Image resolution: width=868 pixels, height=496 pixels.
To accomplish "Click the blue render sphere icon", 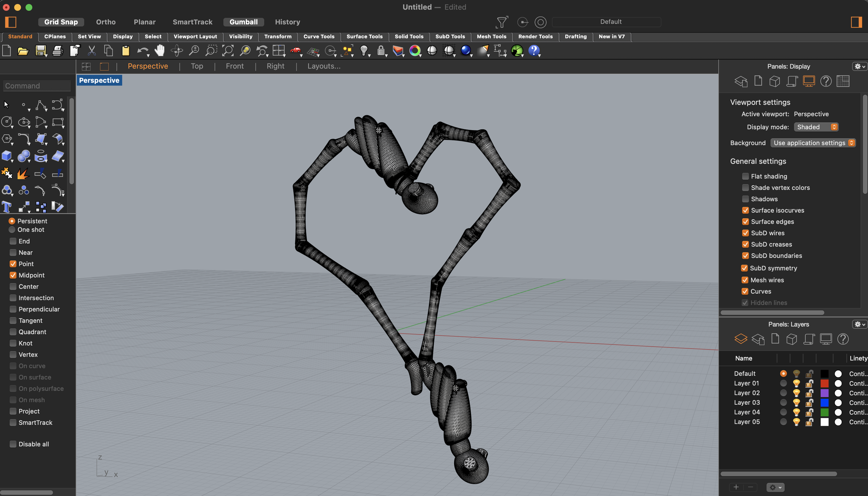I will pyautogui.click(x=465, y=51).
